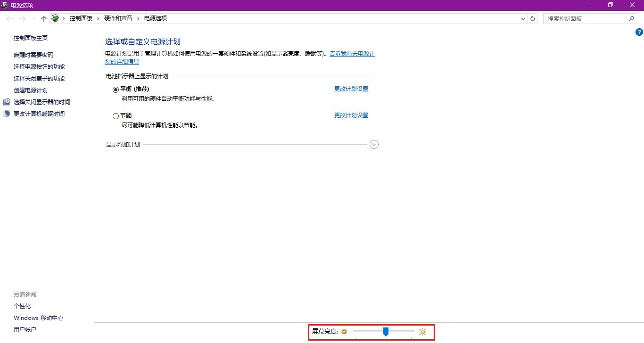The height and width of the screenshot is (343, 644).
Task: Click 选择或自定义电源计划 heading
Action: pos(143,42)
